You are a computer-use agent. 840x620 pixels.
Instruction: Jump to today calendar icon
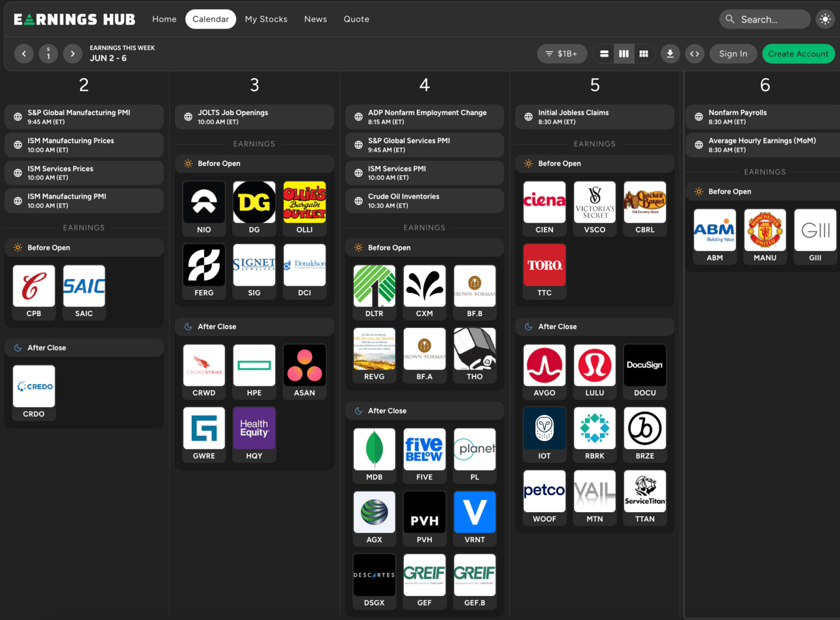click(x=48, y=53)
